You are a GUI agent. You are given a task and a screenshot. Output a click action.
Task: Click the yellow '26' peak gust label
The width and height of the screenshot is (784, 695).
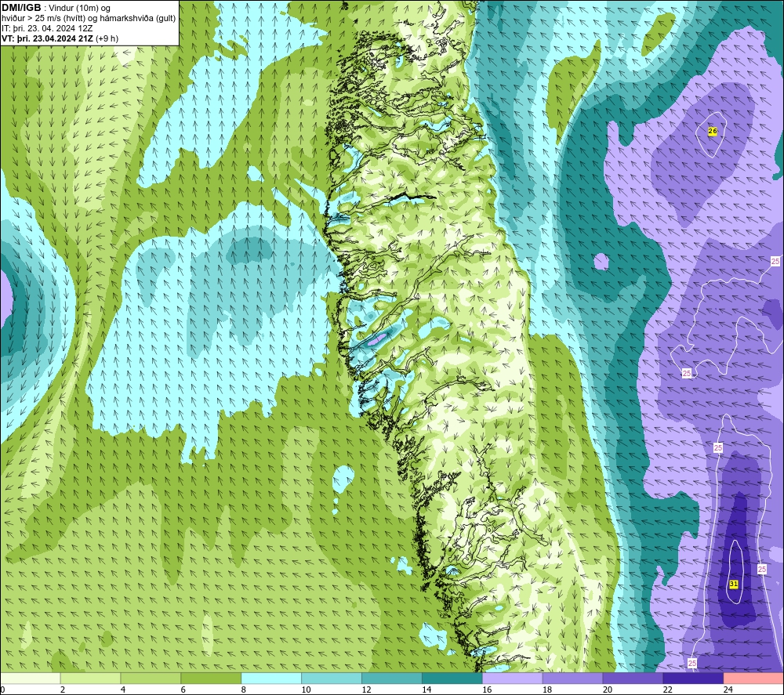click(x=713, y=132)
